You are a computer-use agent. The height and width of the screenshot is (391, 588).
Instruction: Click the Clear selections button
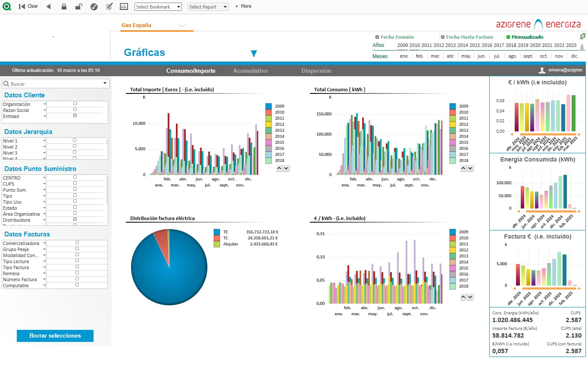click(x=28, y=6)
